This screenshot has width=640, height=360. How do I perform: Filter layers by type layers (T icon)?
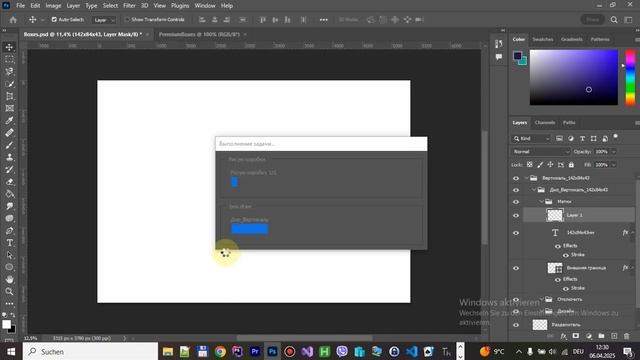click(582, 139)
